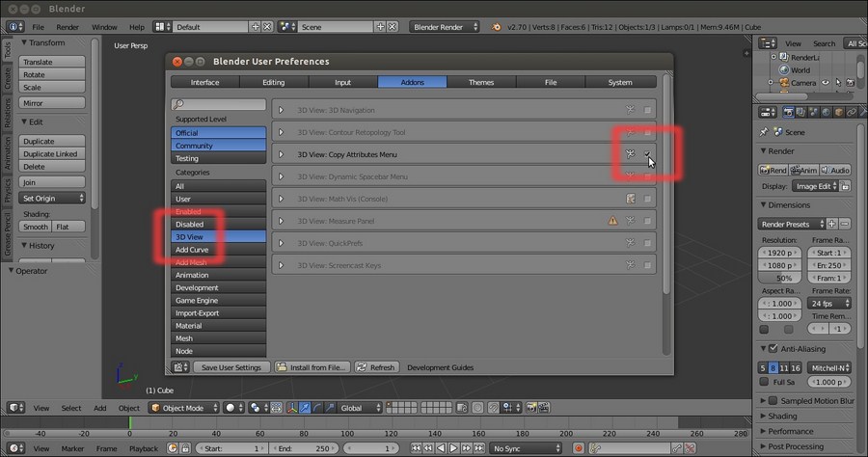868x457 pixels.
Task: Open the Object Mode dropdown
Action: (184, 408)
